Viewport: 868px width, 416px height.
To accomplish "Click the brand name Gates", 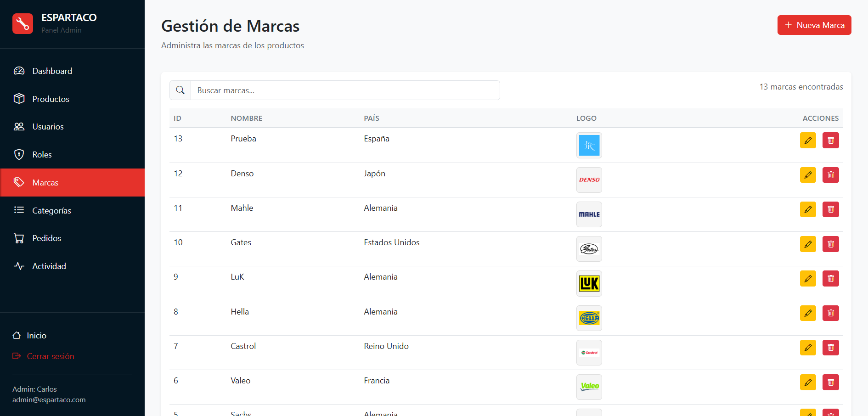I will pyautogui.click(x=241, y=242).
